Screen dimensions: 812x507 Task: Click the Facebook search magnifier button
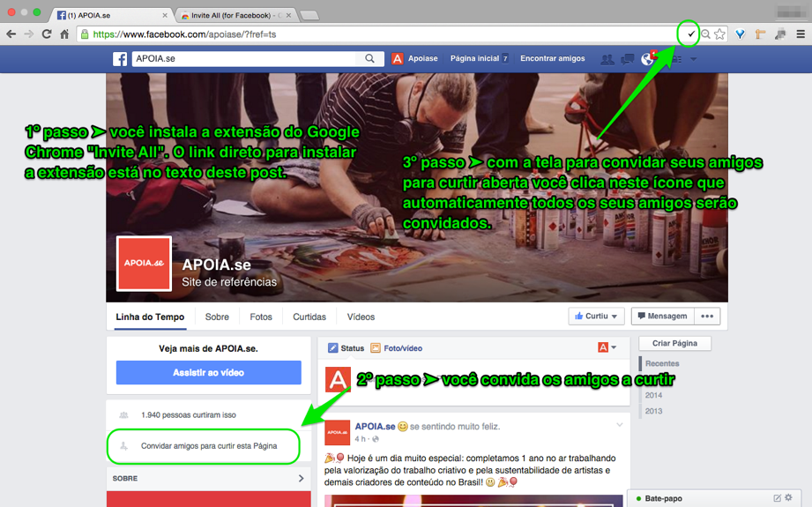pos(369,58)
